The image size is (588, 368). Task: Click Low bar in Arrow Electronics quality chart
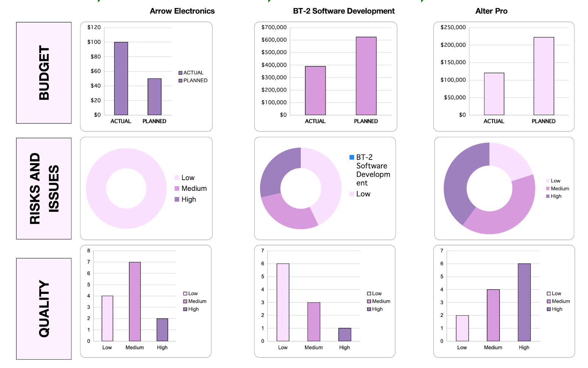[107, 318]
